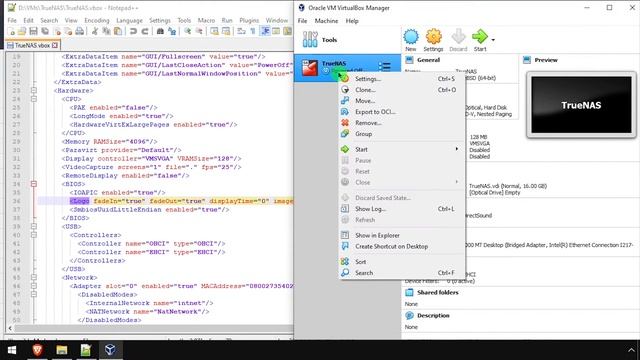
Task: Choose Clone... in the context menu
Action: point(402,90)
